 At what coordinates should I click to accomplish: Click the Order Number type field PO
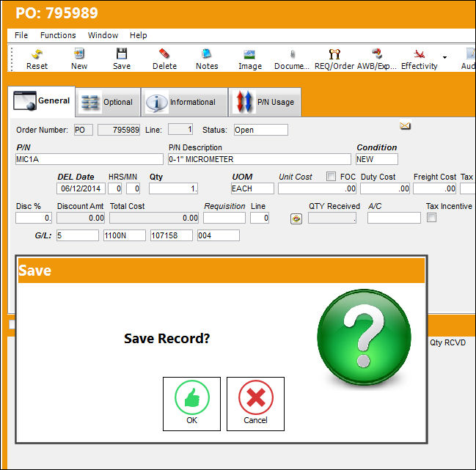84,130
